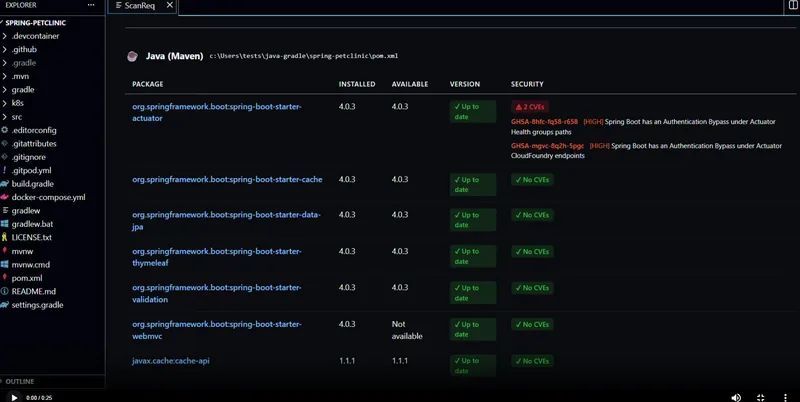
Task: Expand the .devcontainer folder
Action: pyautogui.click(x=35, y=36)
